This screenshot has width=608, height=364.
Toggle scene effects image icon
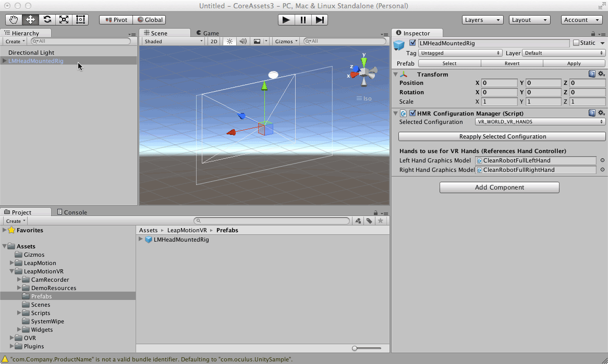coord(257,42)
